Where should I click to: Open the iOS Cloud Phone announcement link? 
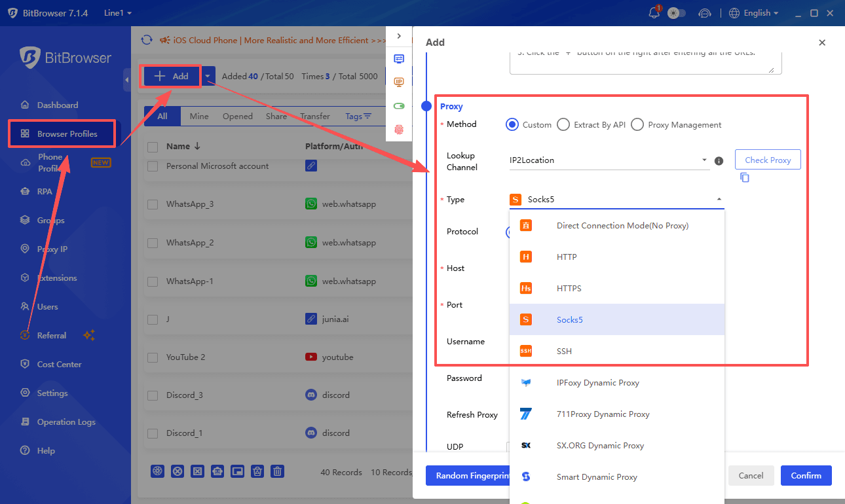click(279, 41)
